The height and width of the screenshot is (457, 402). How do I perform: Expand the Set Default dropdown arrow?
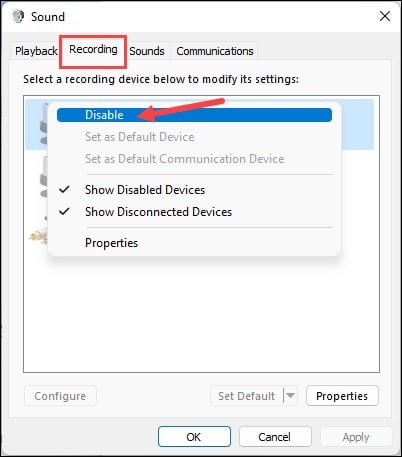tap(290, 396)
